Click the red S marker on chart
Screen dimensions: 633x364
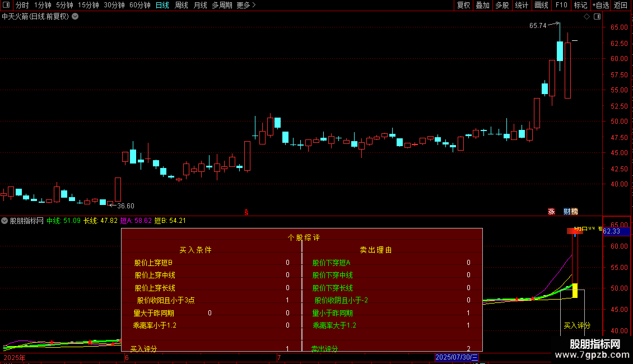[x=246, y=212]
